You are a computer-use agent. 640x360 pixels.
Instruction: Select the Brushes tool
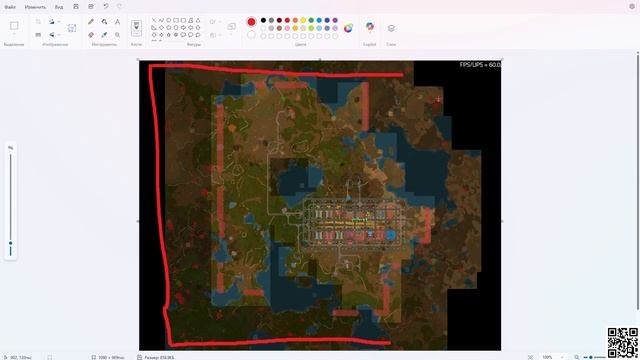(136, 28)
